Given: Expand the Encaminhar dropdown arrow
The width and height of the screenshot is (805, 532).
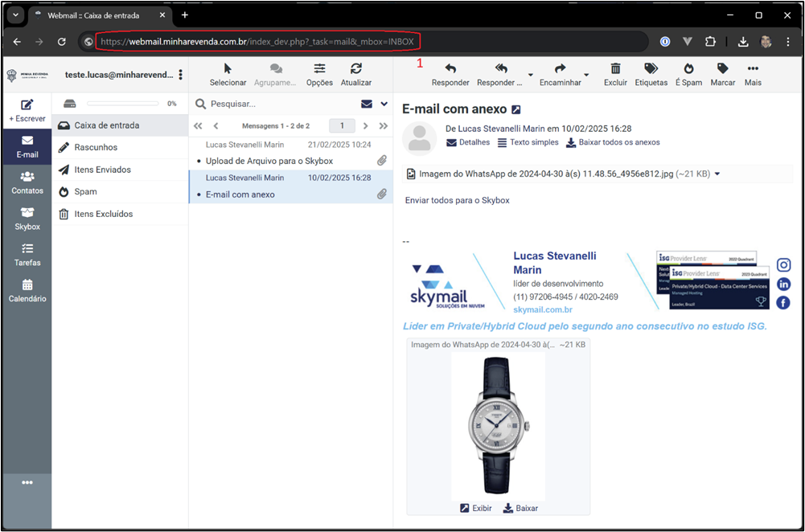Looking at the screenshot, I should pos(586,76).
